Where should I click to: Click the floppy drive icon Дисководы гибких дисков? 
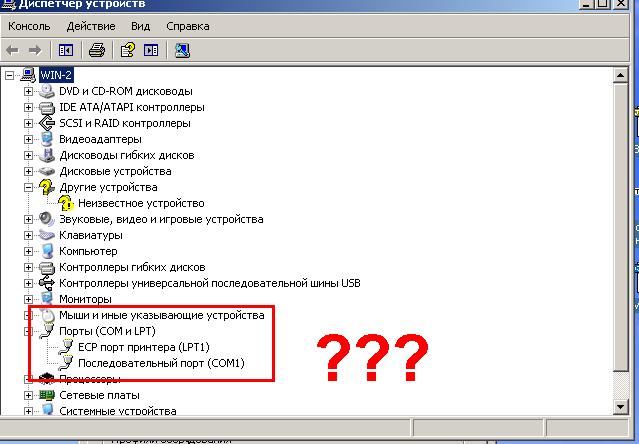(46, 155)
